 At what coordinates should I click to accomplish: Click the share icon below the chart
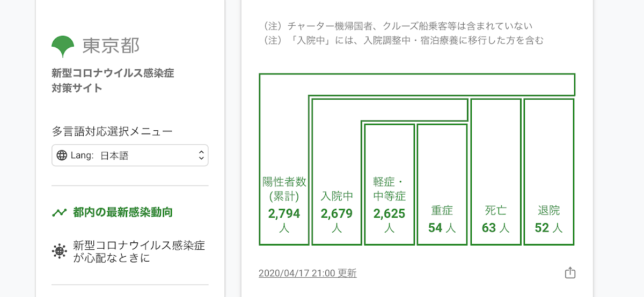click(x=570, y=273)
